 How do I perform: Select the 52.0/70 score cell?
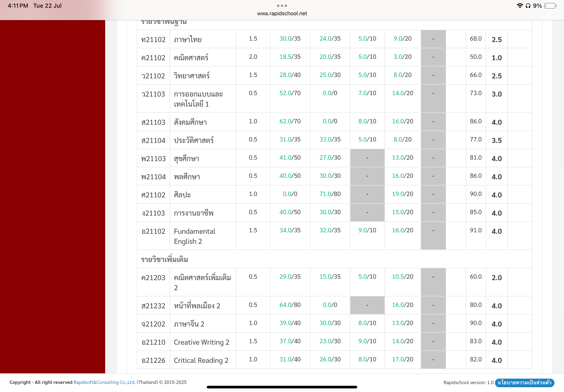click(x=290, y=93)
